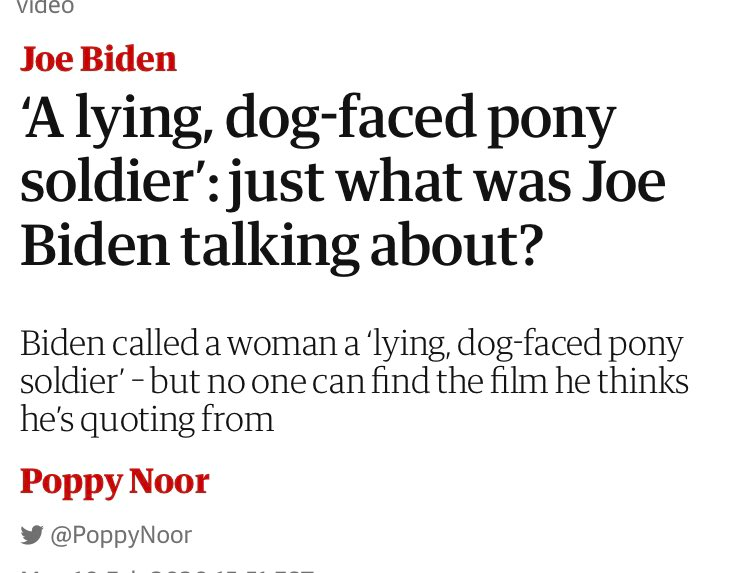Click the headline line 'Biden talking about?'
This screenshot has width=750, height=573.
click(x=282, y=246)
